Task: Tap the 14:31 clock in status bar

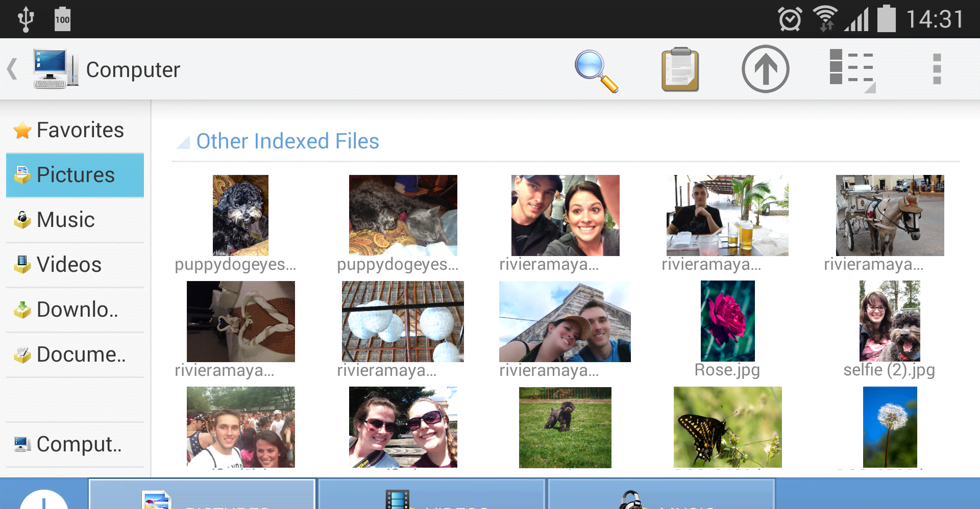Action: [935, 19]
